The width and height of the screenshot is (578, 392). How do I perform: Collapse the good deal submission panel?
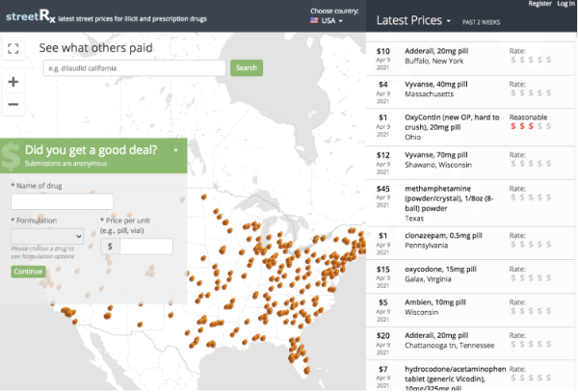pyautogui.click(x=176, y=149)
